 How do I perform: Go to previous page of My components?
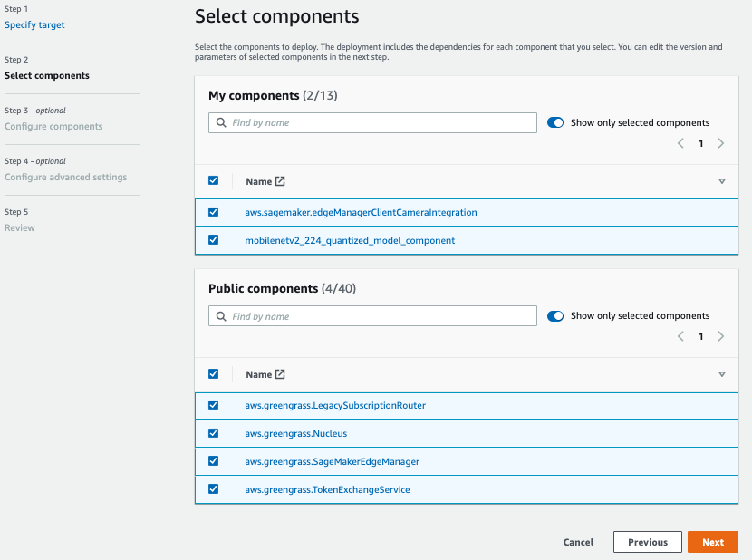[x=680, y=143]
